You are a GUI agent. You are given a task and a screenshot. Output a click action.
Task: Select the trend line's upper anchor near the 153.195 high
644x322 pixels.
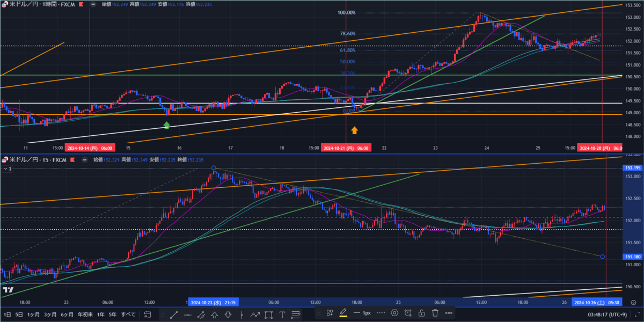coord(214,168)
